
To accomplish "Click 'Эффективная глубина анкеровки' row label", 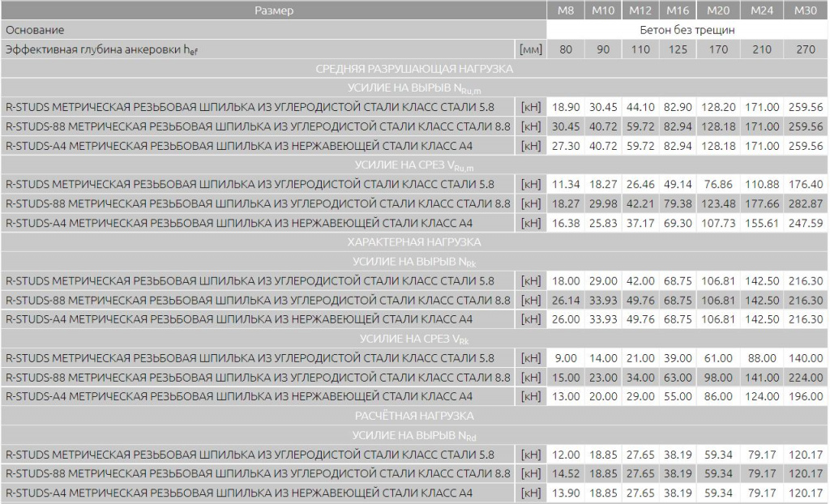I will click(101, 49).
